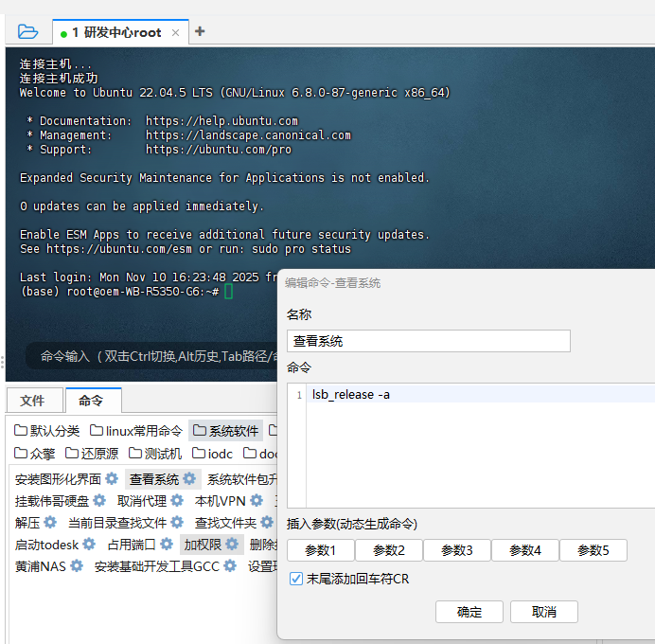This screenshot has height=644, width=655.
Task: Select the linux常用命令 folder category
Action: pos(136,431)
